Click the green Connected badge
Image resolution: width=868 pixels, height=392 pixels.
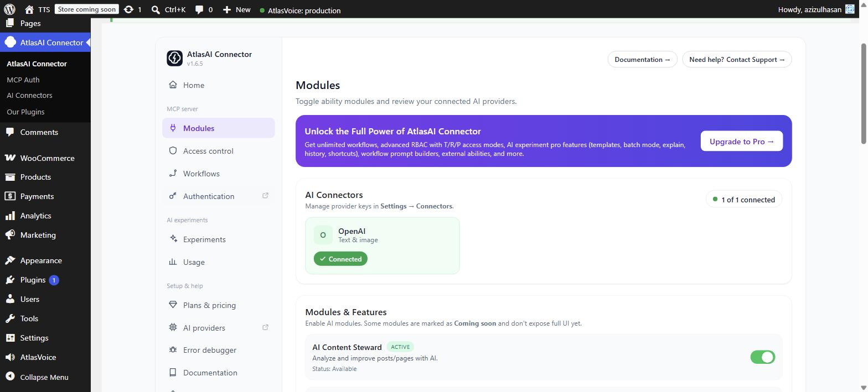point(340,259)
